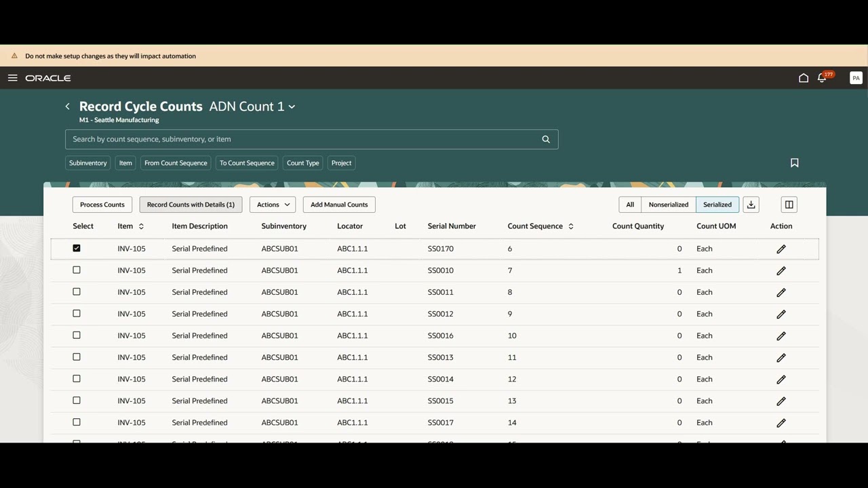Screen dimensions: 868x488
Task: Click the back arrow beside Record Cycle Counts
Action: tap(67, 106)
